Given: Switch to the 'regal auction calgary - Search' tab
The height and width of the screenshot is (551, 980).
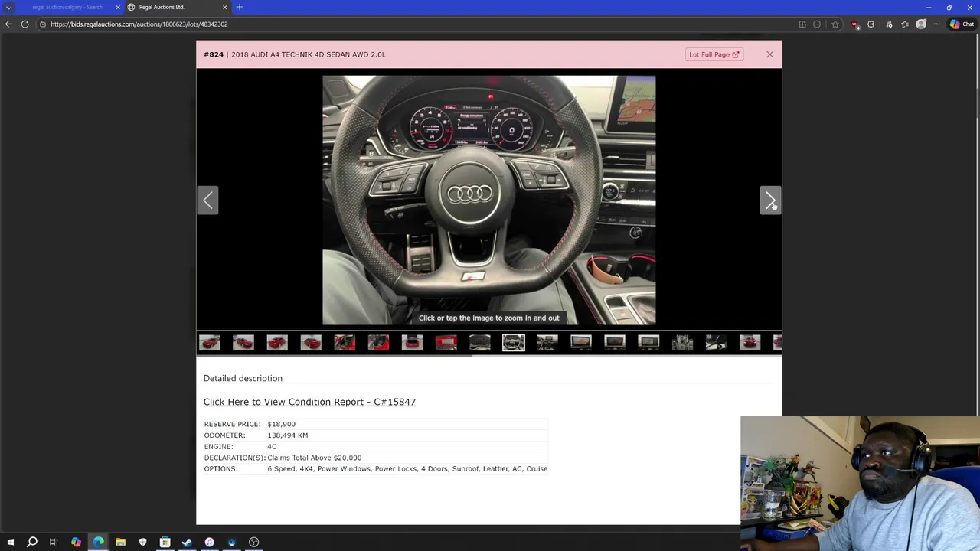Looking at the screenshot, I should click(67, 7).
